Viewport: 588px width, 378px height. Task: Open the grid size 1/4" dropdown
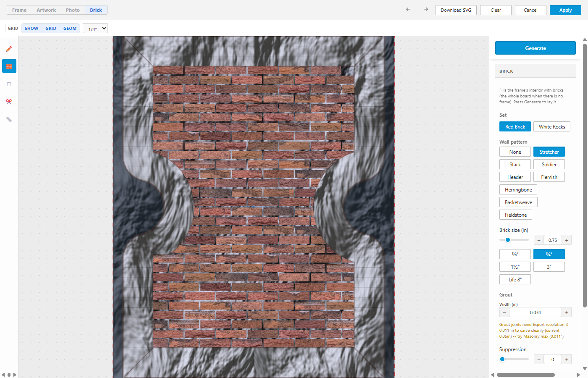[95, 29]
